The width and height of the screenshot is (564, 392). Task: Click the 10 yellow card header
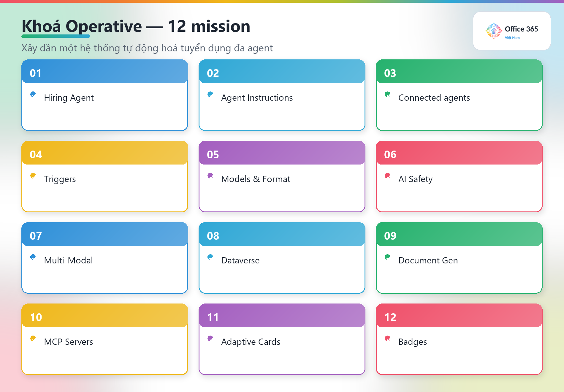point(105,316)
